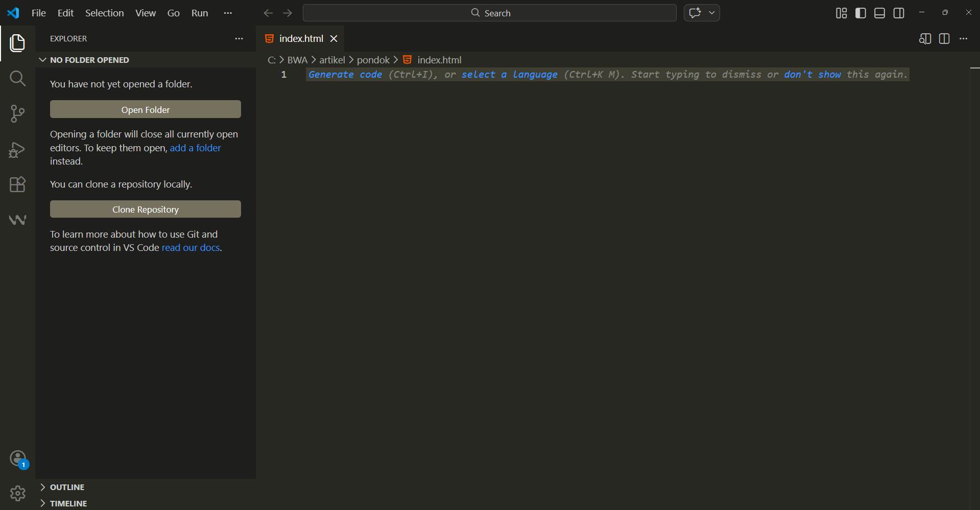Collapse the NO FOLDER OPENED section
The image size is (980, 510).
tap(89, 60)
